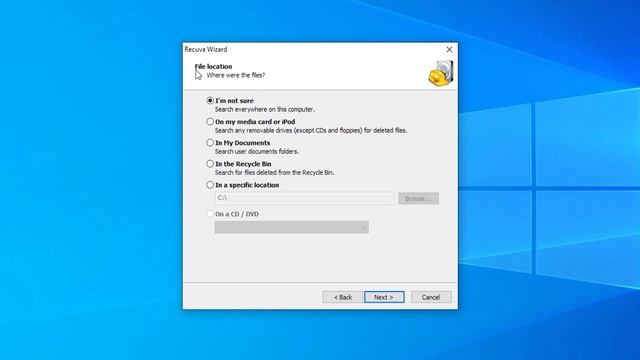Image resolution: width=640 pixels, height=360 pixels.
Task: Cancel the Recuva Wizard
Action: click(431, 297)
